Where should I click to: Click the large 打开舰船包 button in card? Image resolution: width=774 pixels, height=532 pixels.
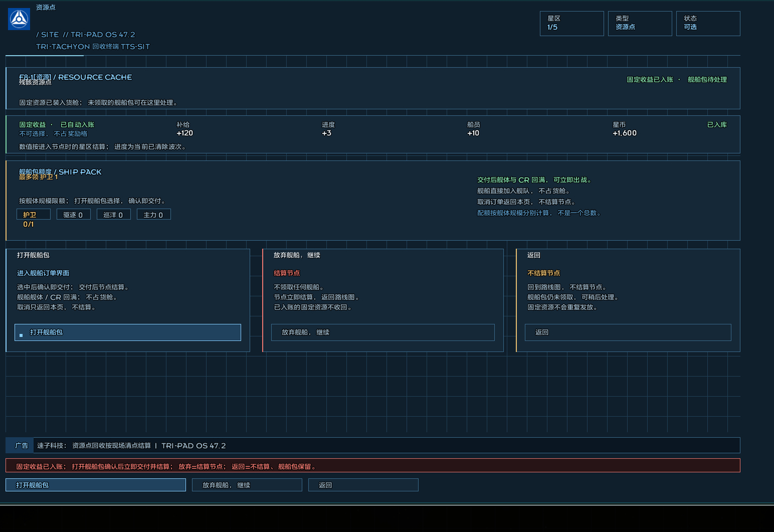(x=128, y=332)
